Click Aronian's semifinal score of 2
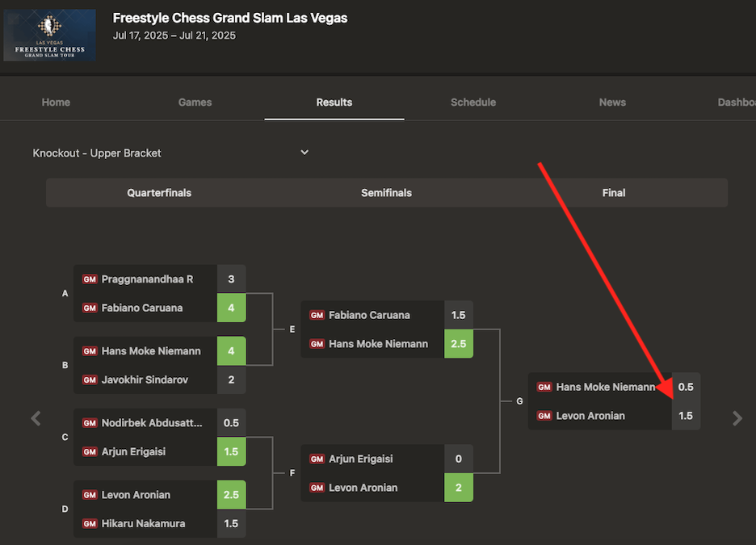Screen dimensions: 756x545 459,488
